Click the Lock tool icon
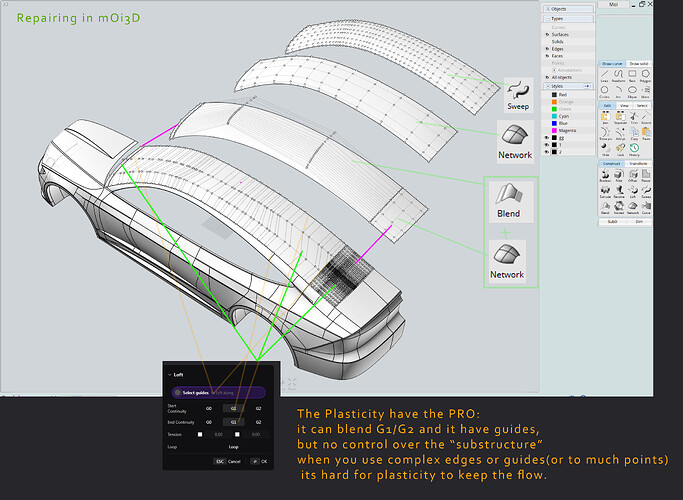The image size is (683, 500). point(620,149)
